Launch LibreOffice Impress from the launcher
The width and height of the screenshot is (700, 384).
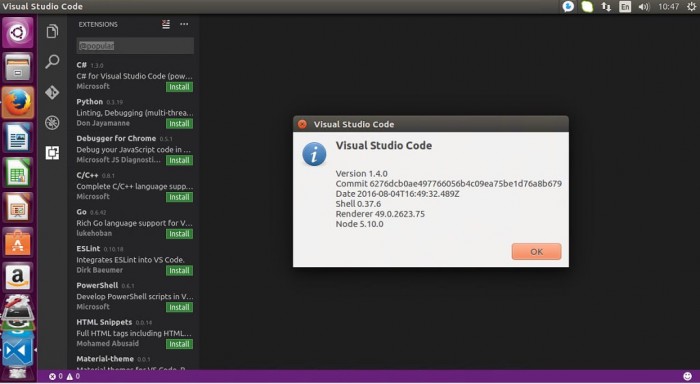point(17,207)
